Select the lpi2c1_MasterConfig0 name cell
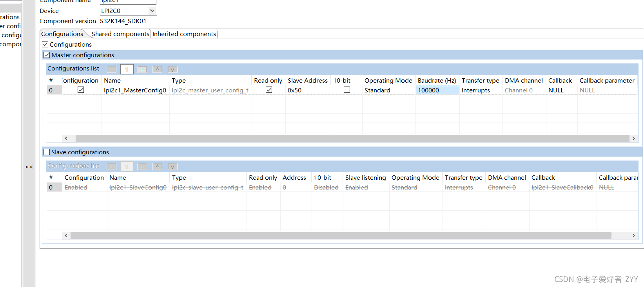 pyautogui.click(x=135, y=90)
